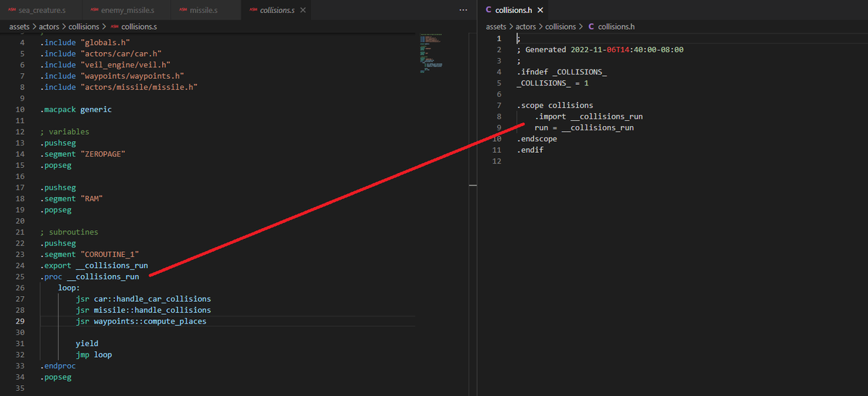Click the .endif line in collisions.h
This screenshot has width=868, height=396.
(530, 150)
